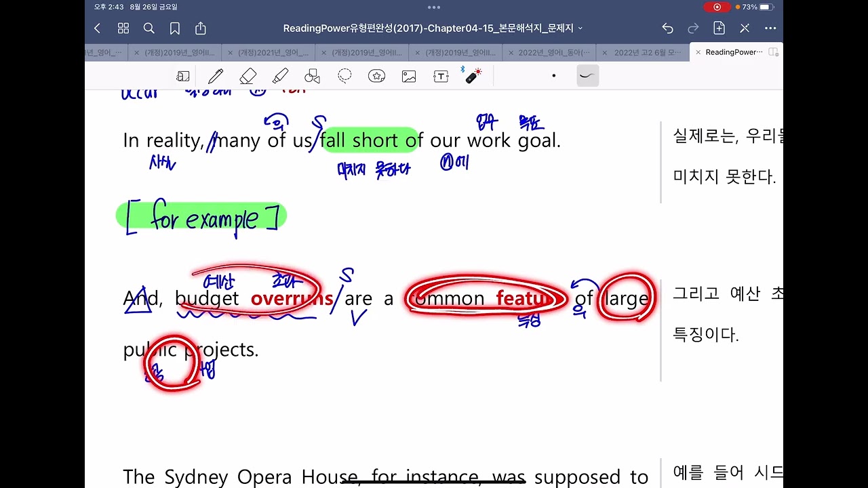Select the Lasso selection tool
Screen dimensions: 868x488
(x=344, y=76)
